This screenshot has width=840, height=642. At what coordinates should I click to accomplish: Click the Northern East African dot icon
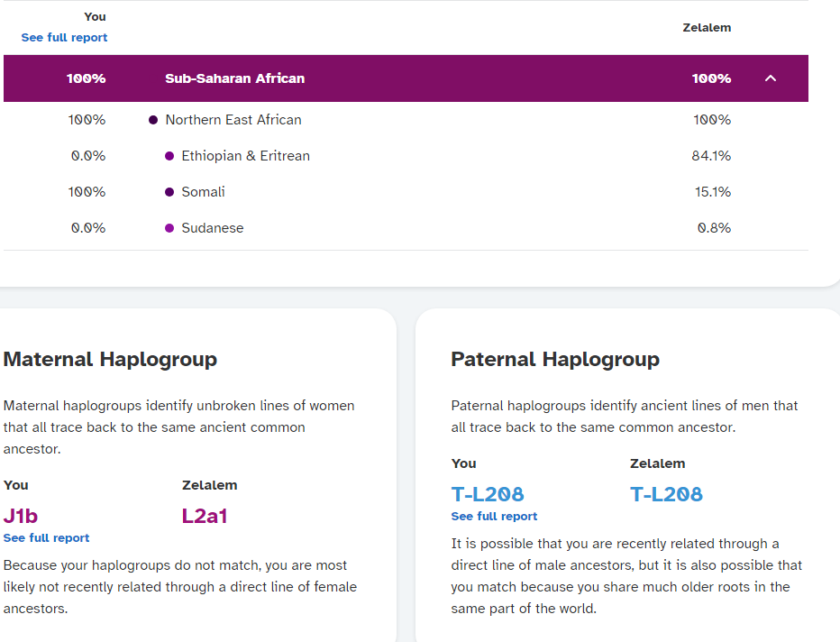coord(153,120)
